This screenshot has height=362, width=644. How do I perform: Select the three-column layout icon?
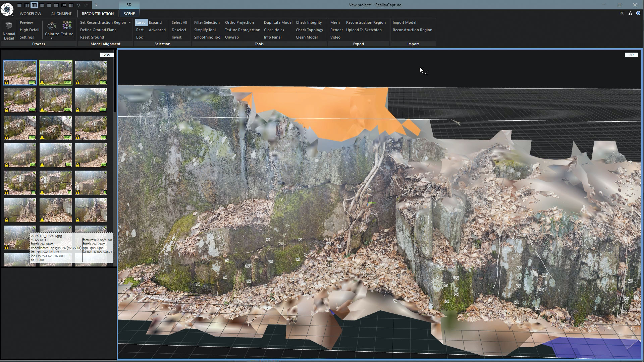point(27,5)
